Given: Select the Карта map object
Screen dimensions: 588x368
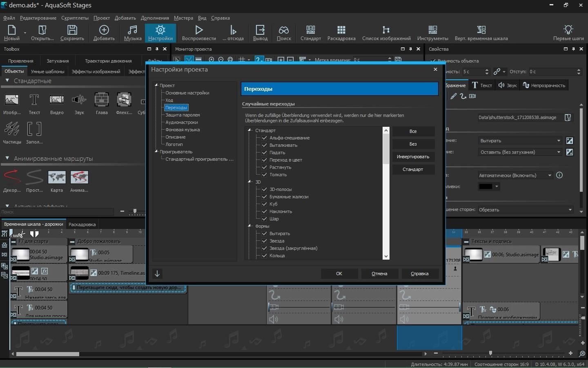Looking at the screenshot, I should coord(57,182).
